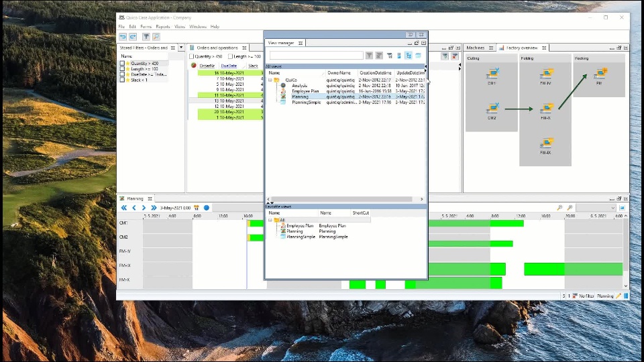Open the dropdown combo box in Planning toolbar

pyautogui.click(x=596, y=208)
